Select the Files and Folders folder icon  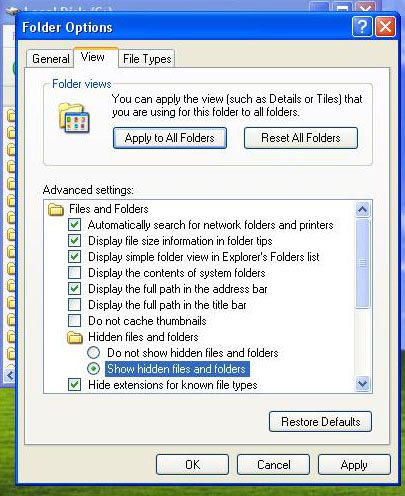click(56, 210)
